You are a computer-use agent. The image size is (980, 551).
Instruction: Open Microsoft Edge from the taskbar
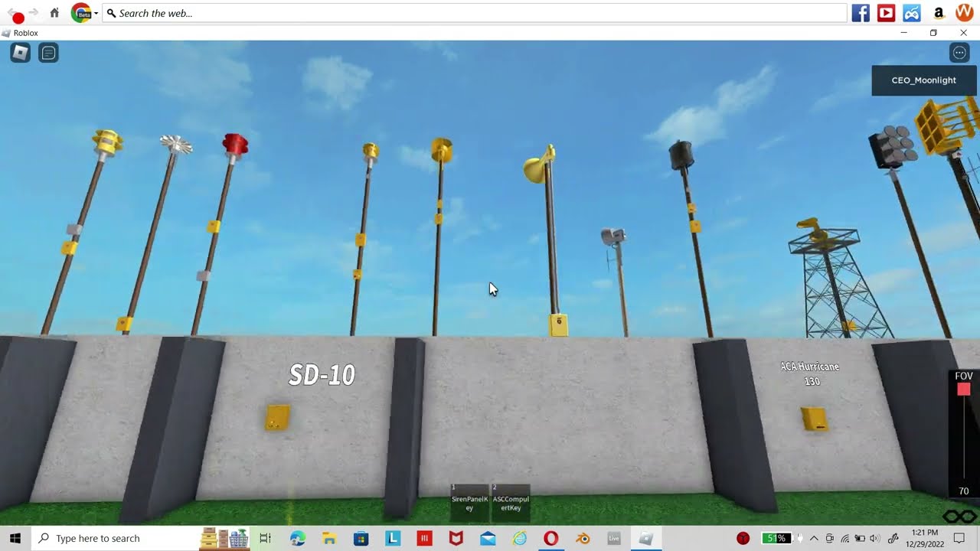click(298, 538)
